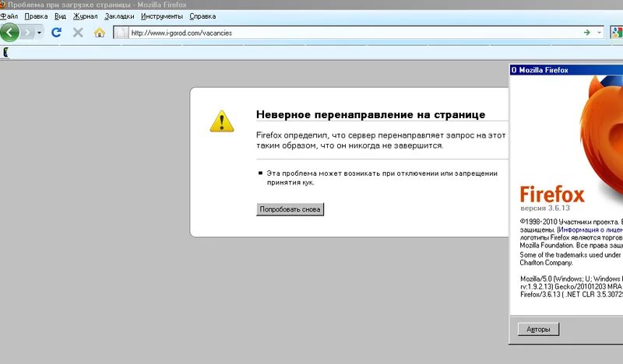This screenshot has height=364, width=623.
Task: Open the Инструменты menu
Action: [x=162, y=16]
